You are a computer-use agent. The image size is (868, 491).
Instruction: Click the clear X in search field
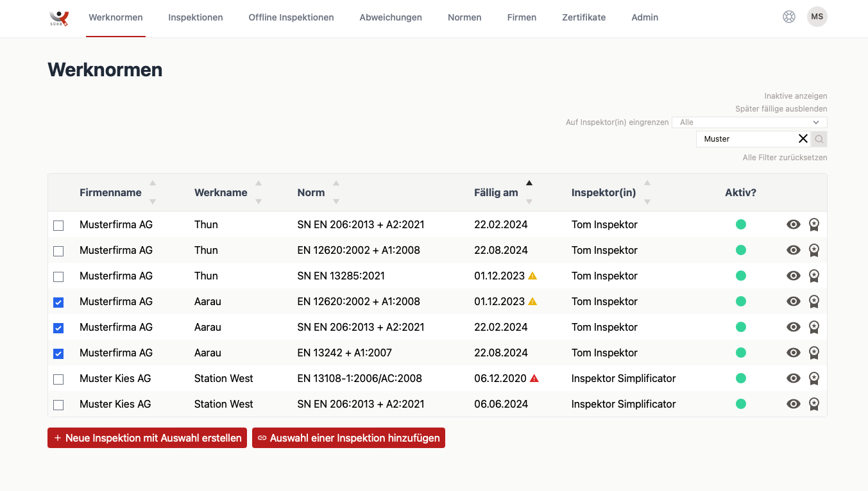coord(803,139)
